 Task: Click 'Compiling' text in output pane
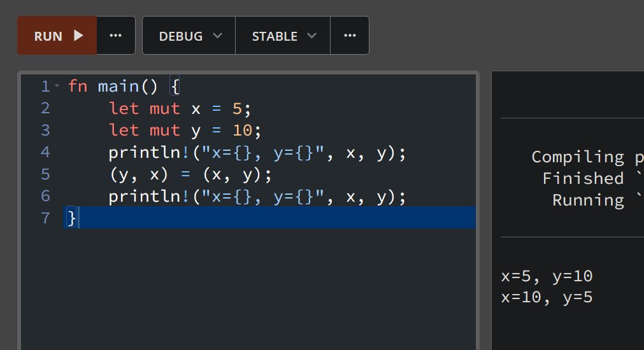pyautogui.click(x=578, y=157)
